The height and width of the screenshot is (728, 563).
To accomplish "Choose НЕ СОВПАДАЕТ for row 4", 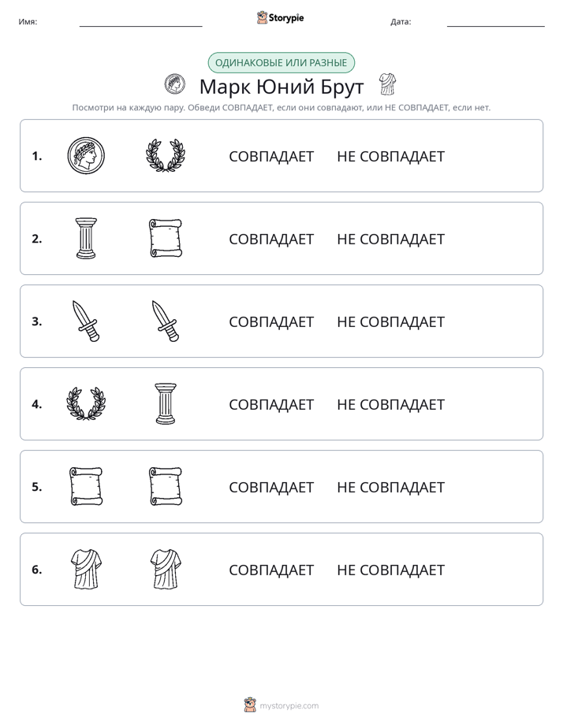I will point(390,404).
